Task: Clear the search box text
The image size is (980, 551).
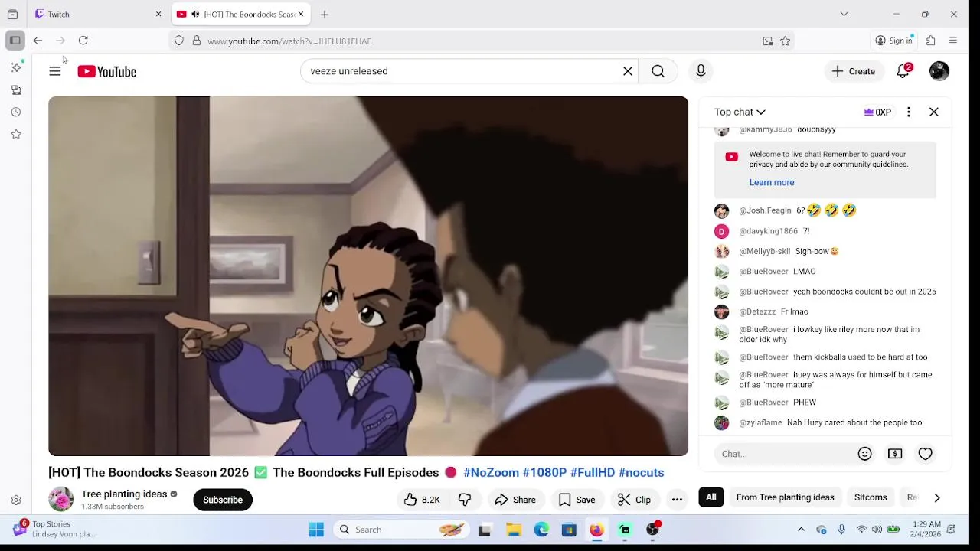Action: [628, 71]
